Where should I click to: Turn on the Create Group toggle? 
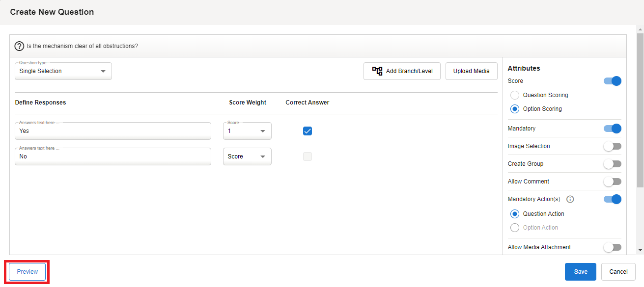click(x=612, y=164)
